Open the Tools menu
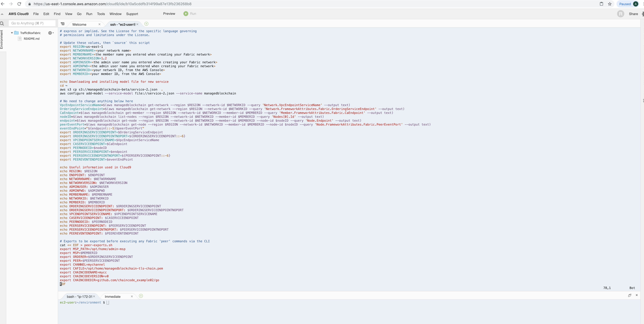Screen dimensions: 644x324 101,14
